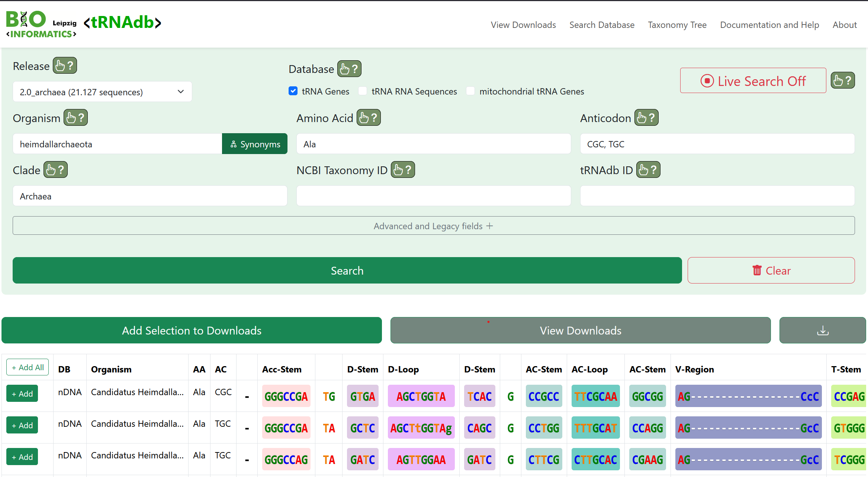
Task: Click the Clear button
Action: click(771, 270)
